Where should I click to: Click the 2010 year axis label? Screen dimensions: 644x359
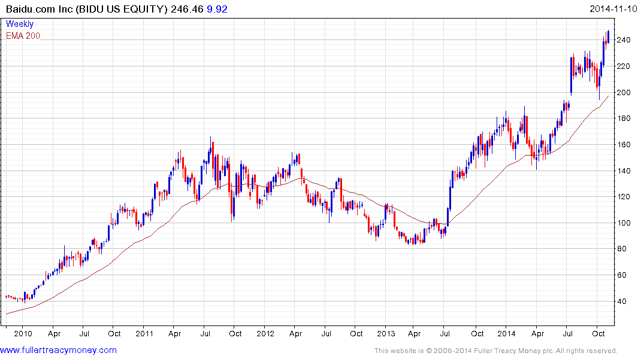[23, 333]
